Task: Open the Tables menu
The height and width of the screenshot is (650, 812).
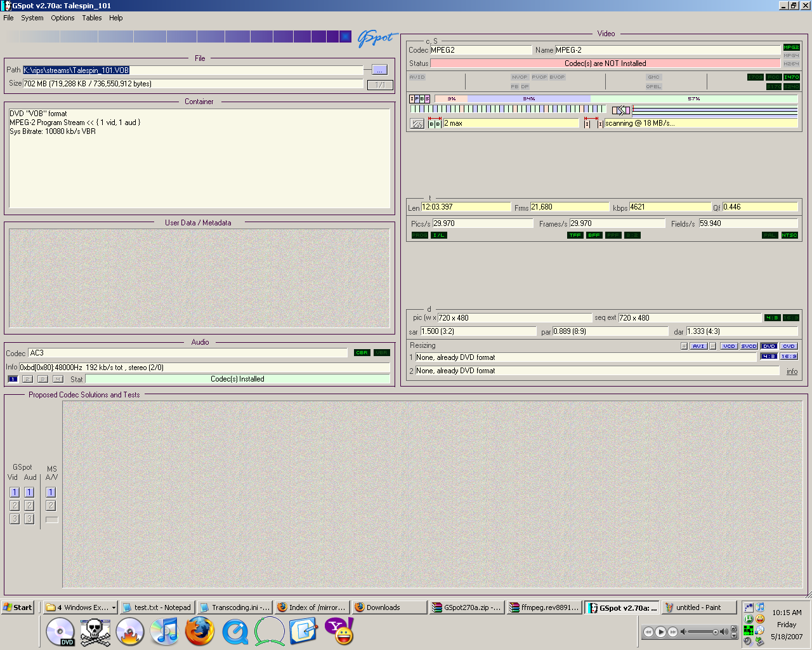Action: tap(92, 18)
